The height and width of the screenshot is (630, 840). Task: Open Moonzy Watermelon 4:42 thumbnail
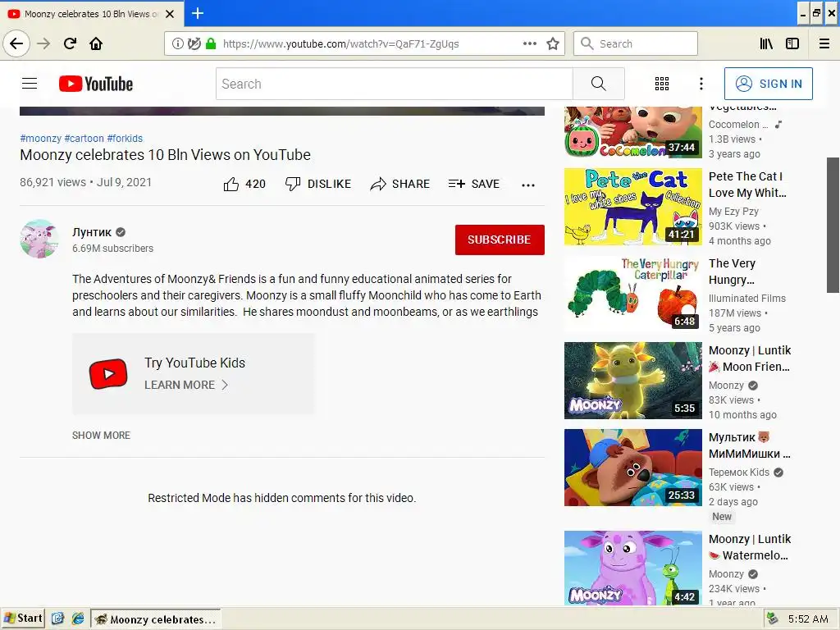[632, 568]
